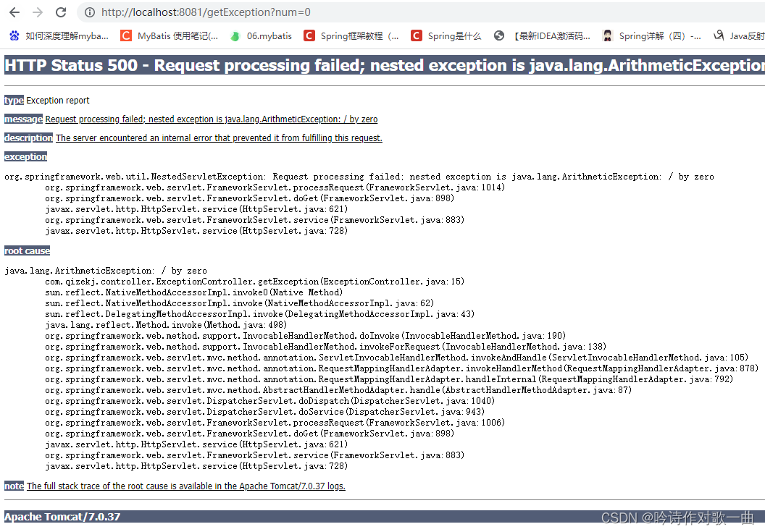Click the InvocableHandlerMethod.java:138 stack line
The height and width of the screenshot is (532, 765).
(x=325, y=347)
